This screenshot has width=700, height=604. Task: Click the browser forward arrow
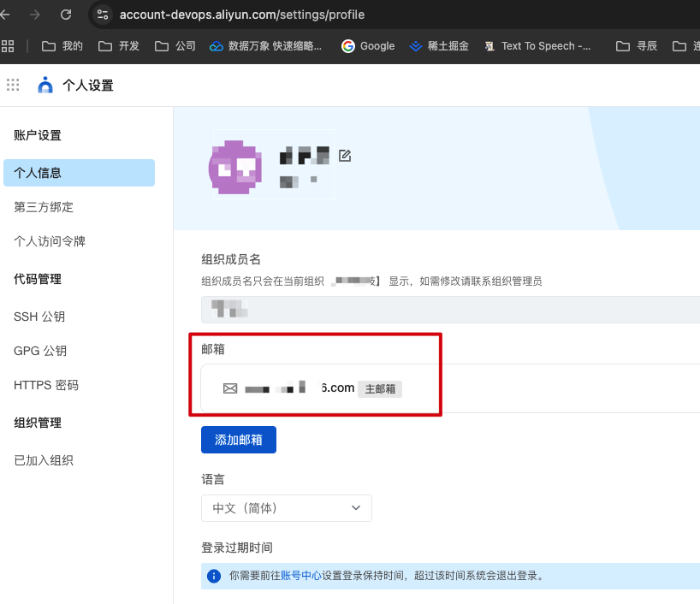34,15
